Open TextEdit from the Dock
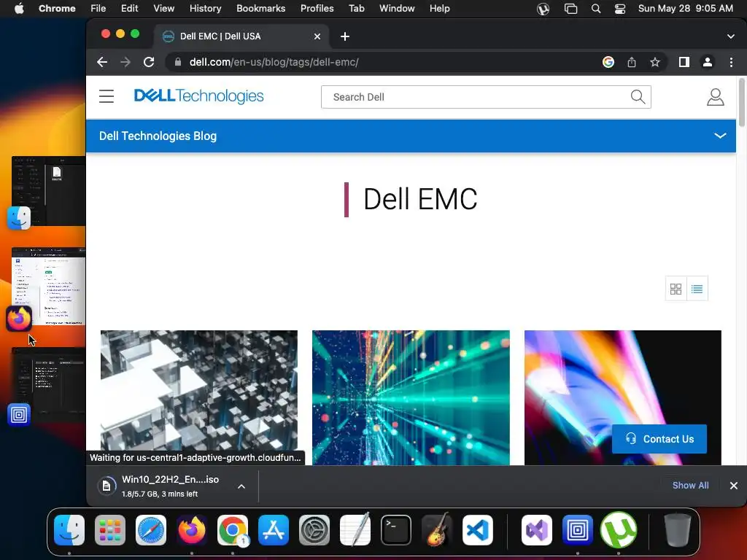Image resolution: width=747 pixels, height=560 pixels. 355,530
